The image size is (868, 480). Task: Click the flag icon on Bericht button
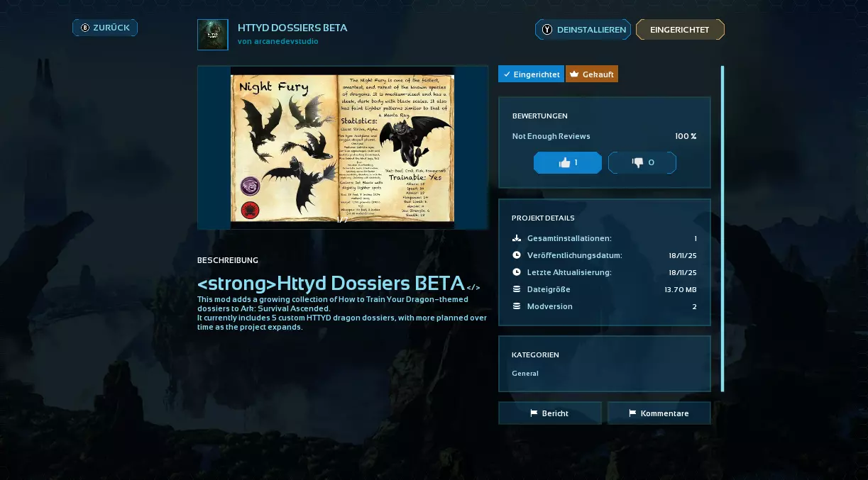[x=534, y=413]
